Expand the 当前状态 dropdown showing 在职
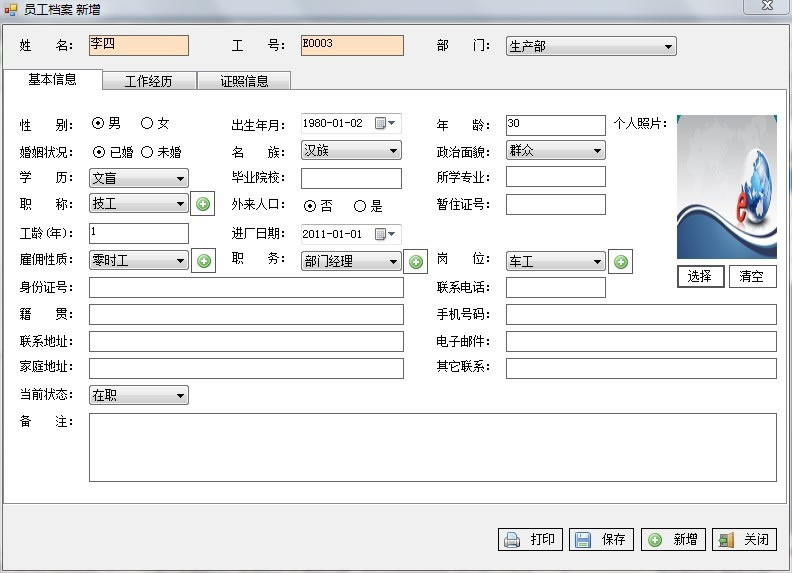The image size is (792, 573). point(138,395)
